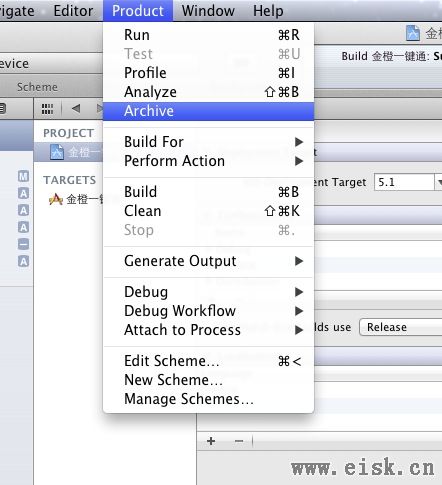This screenshot has width=442, height=485.
Task: Expand the Generate Output submenu
Action: coord(209,261)
